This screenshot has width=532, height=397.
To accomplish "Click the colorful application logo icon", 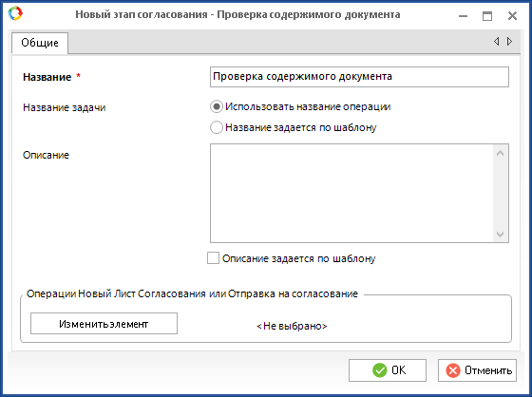I will [15, 13].
